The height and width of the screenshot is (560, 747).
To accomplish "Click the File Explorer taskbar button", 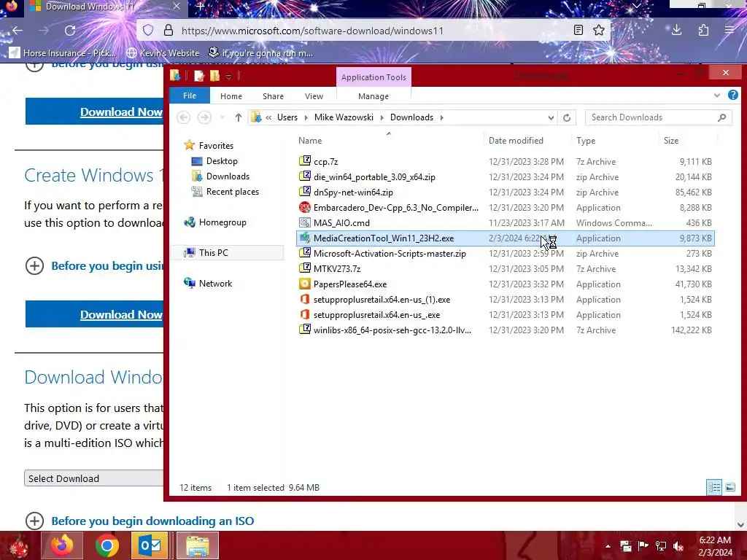I will (x=198, y=545).
